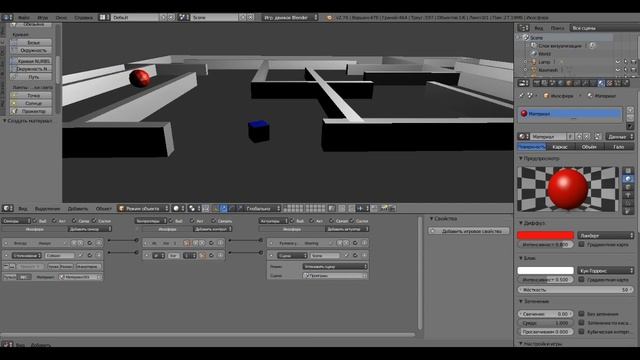This screenshot has height=360, width=640.
Task: Collapse the Затенение panel
Action: [521, 301]
